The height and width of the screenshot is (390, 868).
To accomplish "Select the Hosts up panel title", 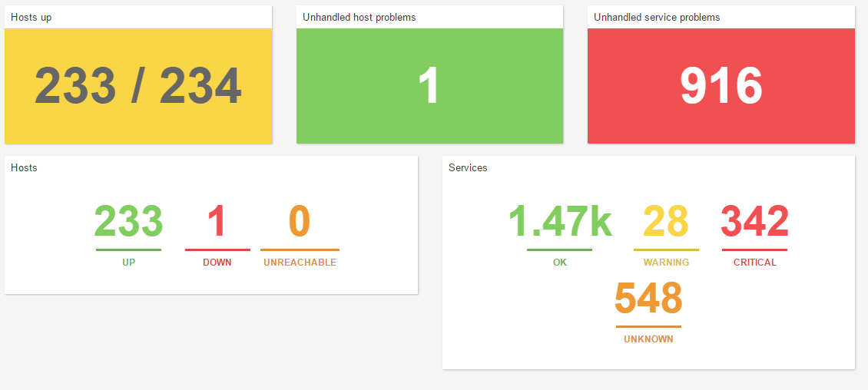I will (x=31, y=17).
